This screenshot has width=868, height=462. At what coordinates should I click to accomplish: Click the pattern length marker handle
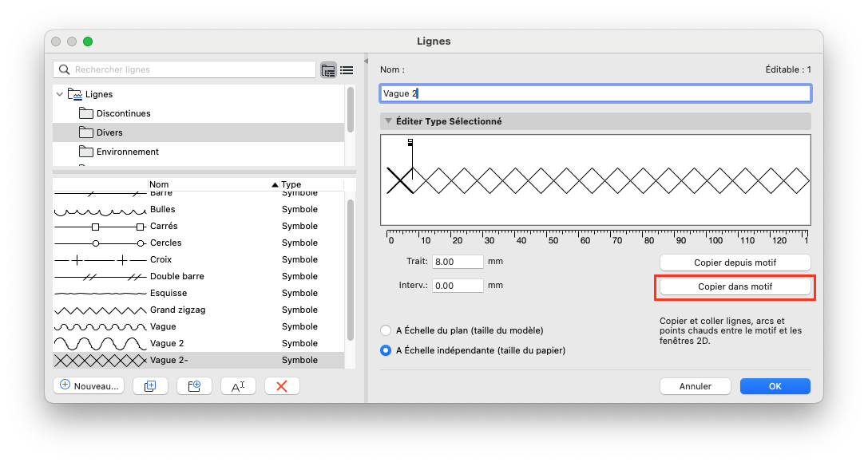pyautogui.click(x=410, y=143)
